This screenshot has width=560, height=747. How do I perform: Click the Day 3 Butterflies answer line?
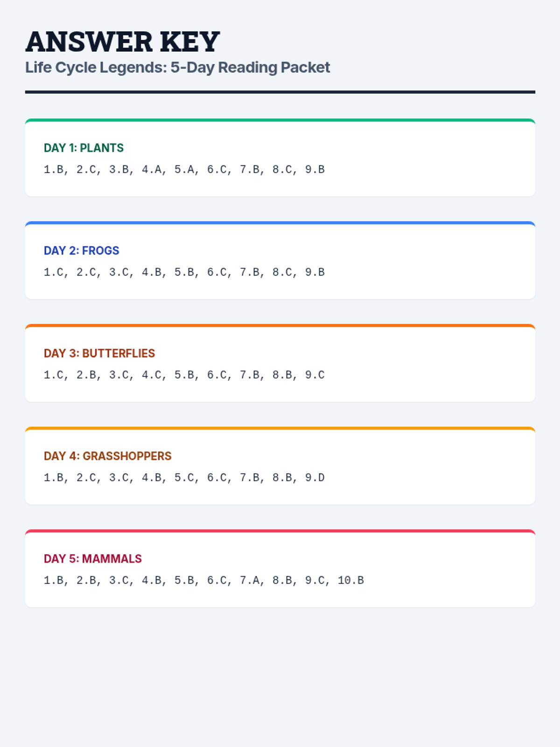tap(184, 375)
